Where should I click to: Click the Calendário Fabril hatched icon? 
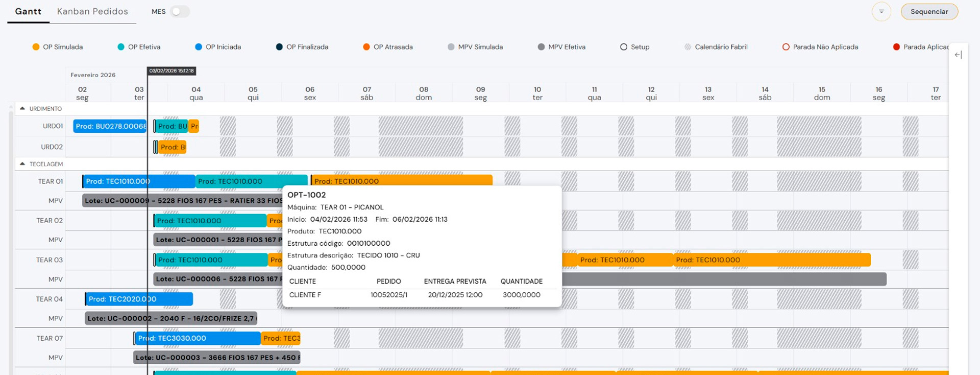pyautogui.click(x=688, y=47)
